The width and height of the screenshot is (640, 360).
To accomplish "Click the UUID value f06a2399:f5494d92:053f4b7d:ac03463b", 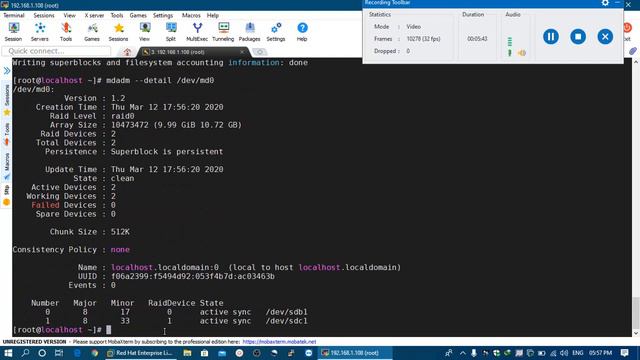I will pyautogui.click(x=193, y=276).
